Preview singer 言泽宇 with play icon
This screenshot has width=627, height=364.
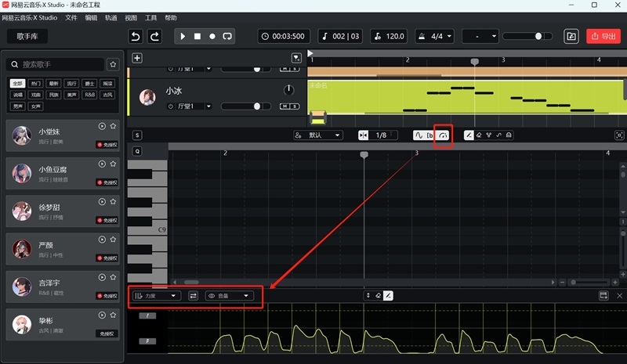[102, 277]
